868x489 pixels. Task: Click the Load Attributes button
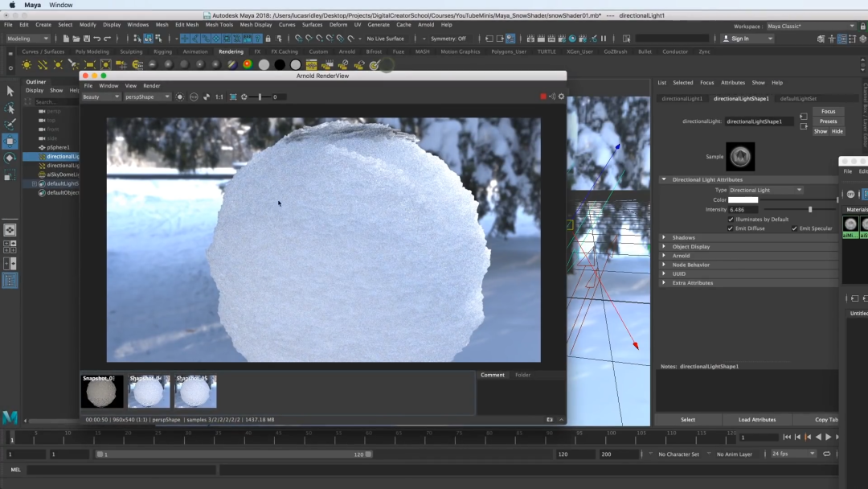tap(757, 420)
